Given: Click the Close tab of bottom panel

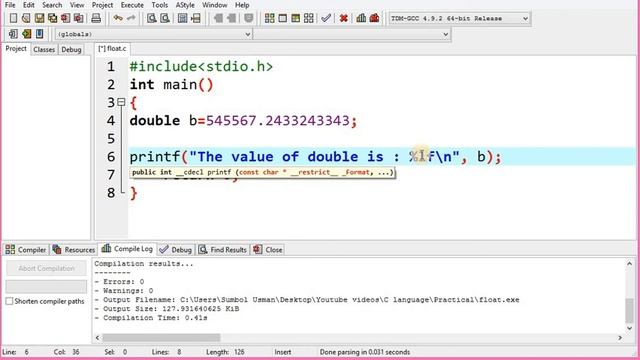Looking at the screenshot, I should pos(268,249).
